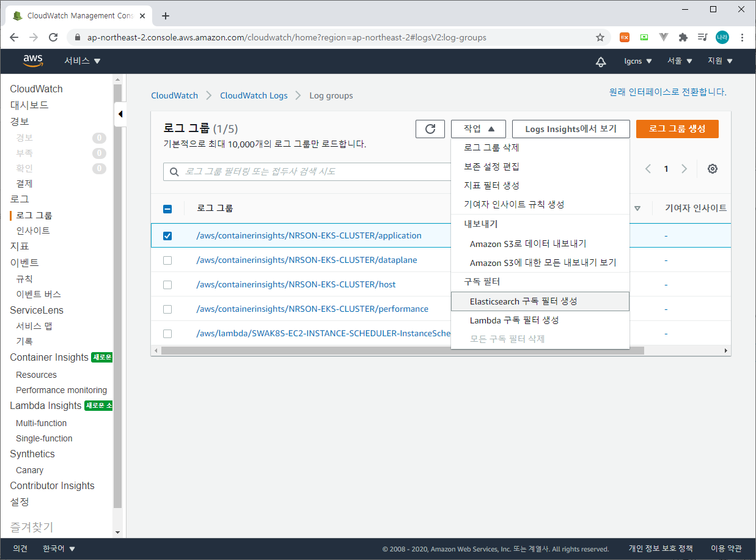Open the notifications bell icon
The image size is (756, 560).
[x=601, y=61]
